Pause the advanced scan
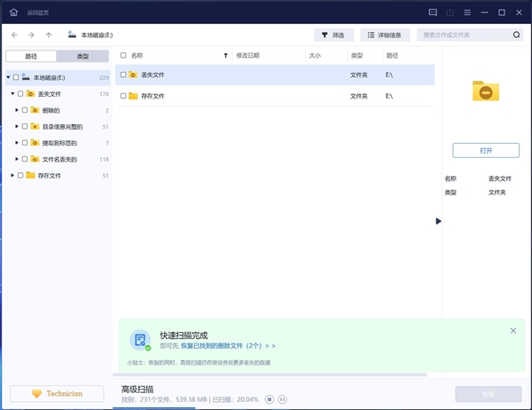Image resolution: width=532 pixels, height=410 pixels. click(282, 399)
